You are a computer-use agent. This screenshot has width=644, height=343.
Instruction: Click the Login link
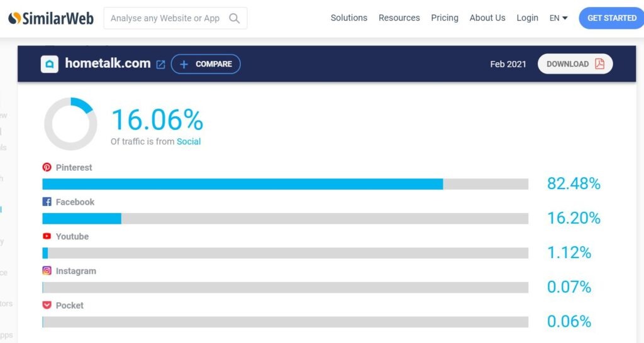coord(528,18)
